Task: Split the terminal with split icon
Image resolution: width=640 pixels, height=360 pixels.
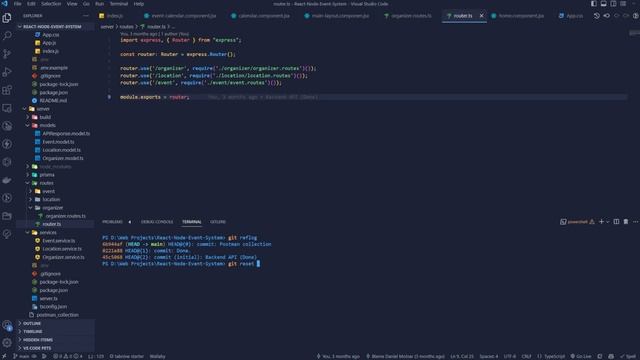Action: 616,222
